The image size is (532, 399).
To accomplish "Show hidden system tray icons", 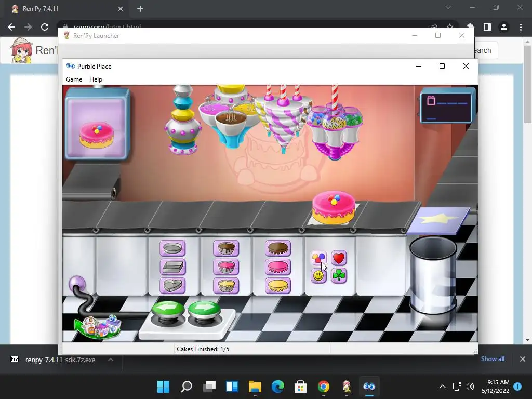I will point(443,387).
